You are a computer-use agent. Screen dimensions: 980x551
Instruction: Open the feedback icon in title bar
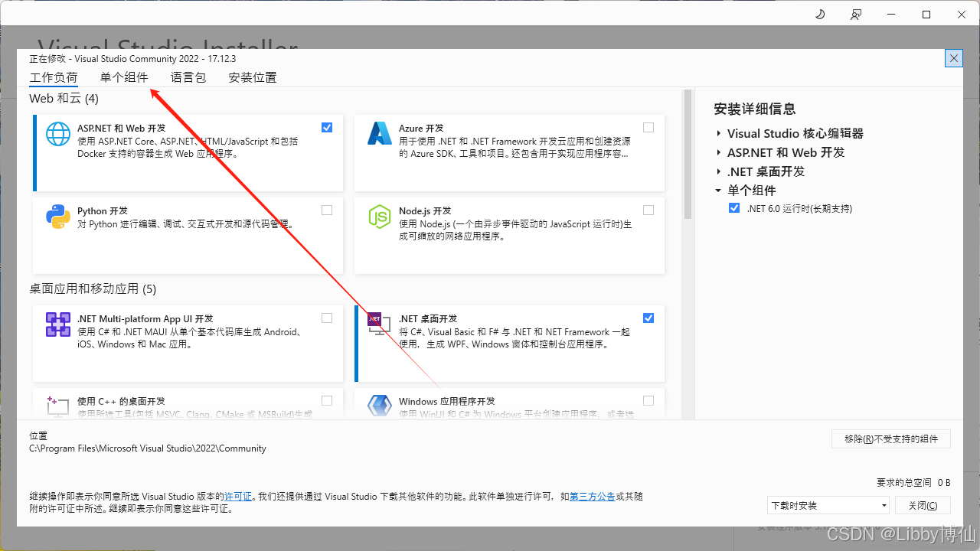coord(855,14)
